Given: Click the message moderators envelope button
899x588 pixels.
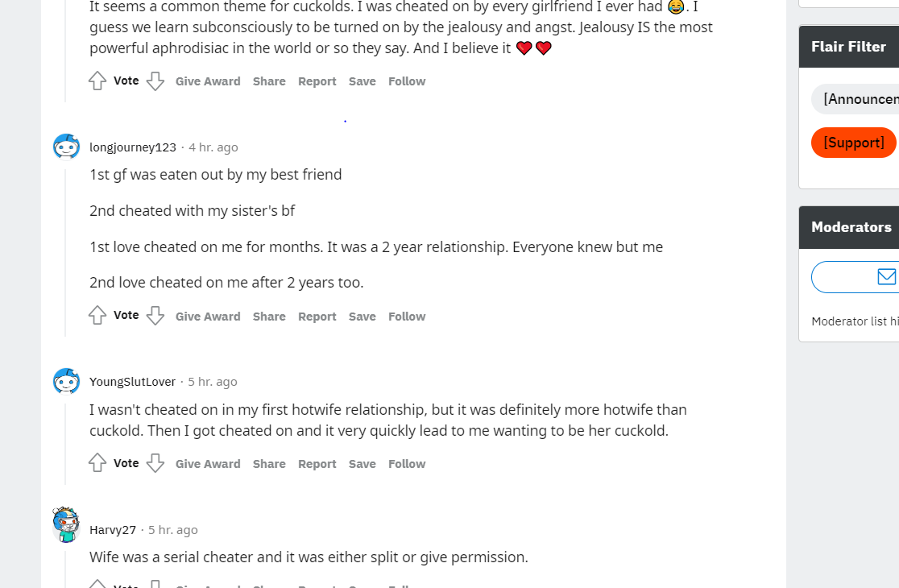Looking at the screenshot, I should 855,277.
